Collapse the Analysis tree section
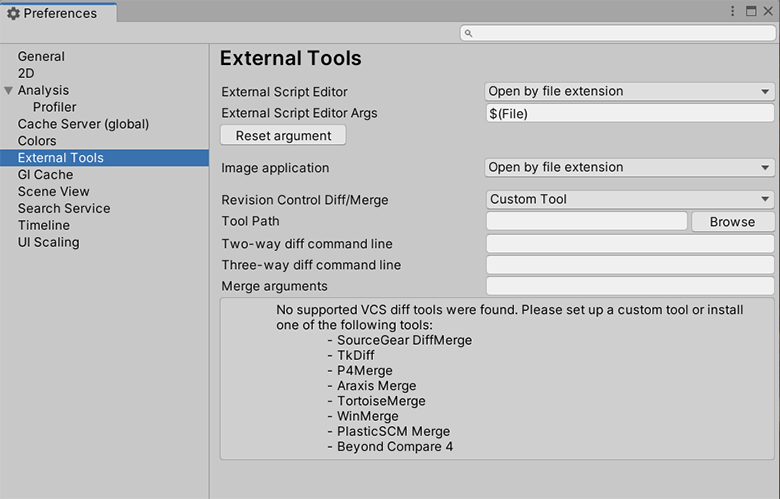This screenshot has width=780, height=499. click(9, 91)
